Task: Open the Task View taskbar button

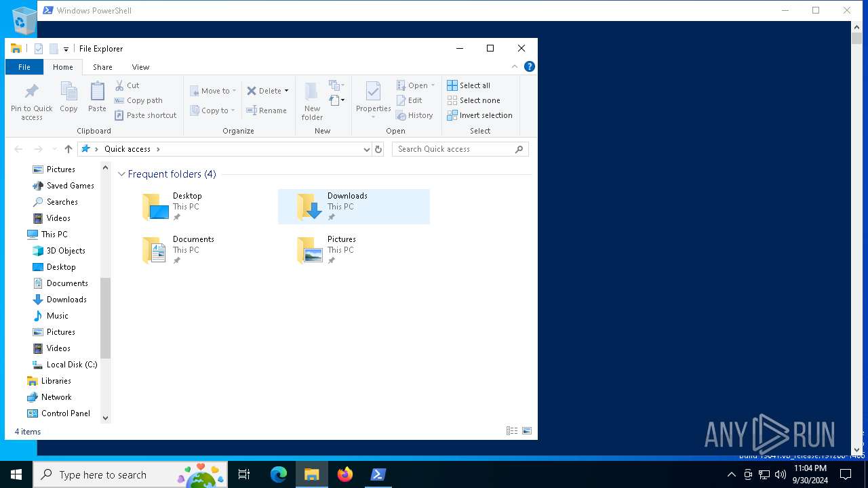Action: (x=244, y=474)
